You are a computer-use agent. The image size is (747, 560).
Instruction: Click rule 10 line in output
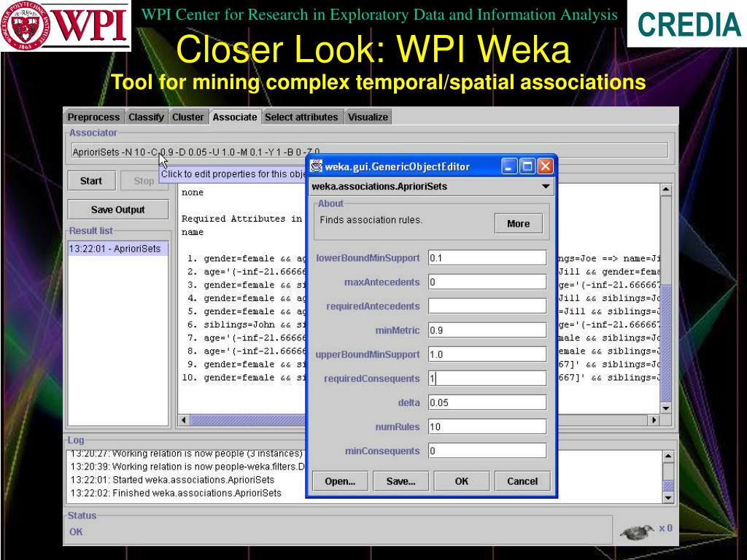tap(243, 378)
